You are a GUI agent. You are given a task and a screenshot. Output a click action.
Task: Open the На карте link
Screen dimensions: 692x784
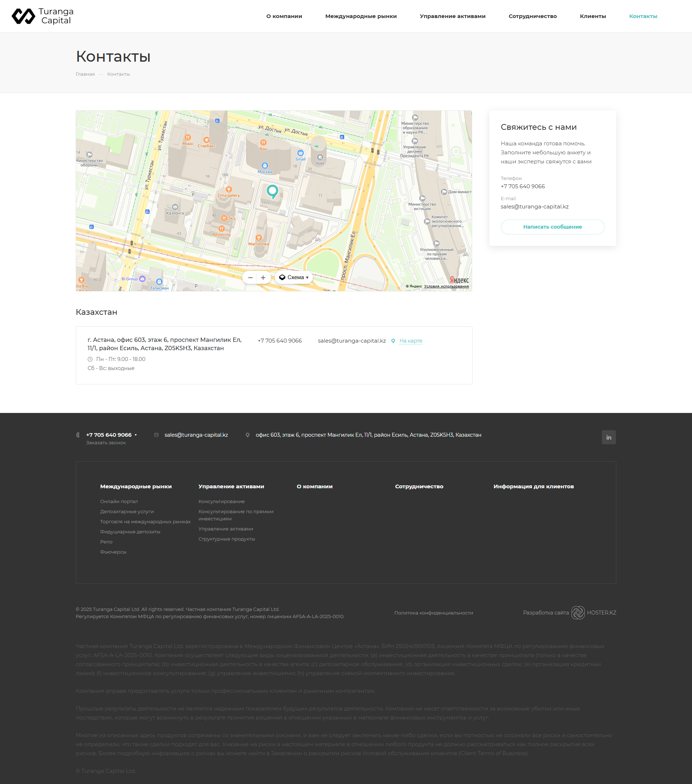click(x=411, y=340)
